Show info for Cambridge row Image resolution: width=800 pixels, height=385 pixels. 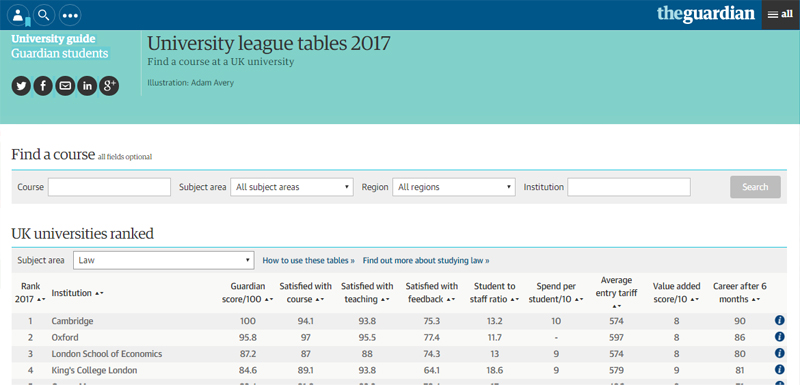tap(779, 321)
